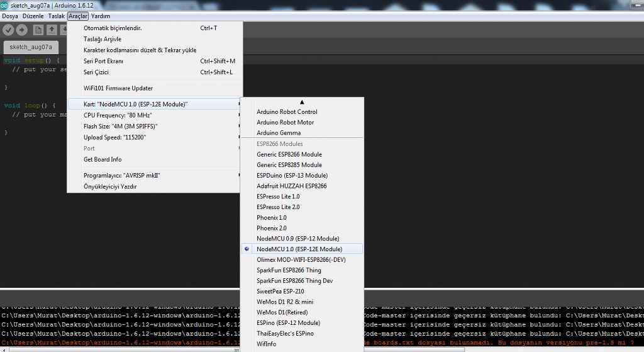Open the Dosya menu
Viewport: 644px width, 352px height.
coord(10,16)
